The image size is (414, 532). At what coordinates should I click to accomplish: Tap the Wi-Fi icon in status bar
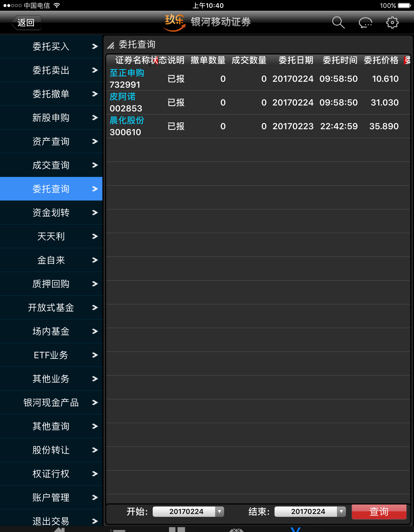(57, 5)
